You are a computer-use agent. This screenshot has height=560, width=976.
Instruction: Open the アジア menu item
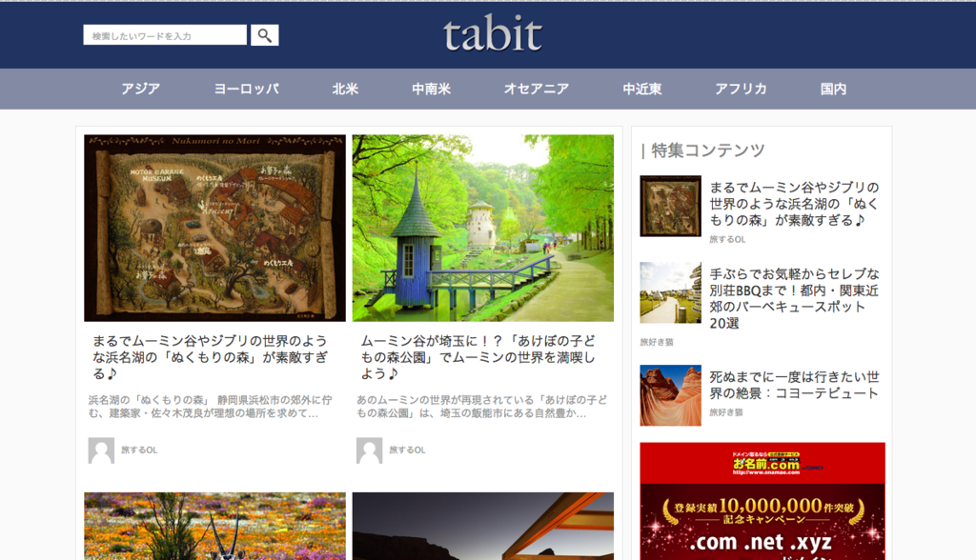(141, 89)
